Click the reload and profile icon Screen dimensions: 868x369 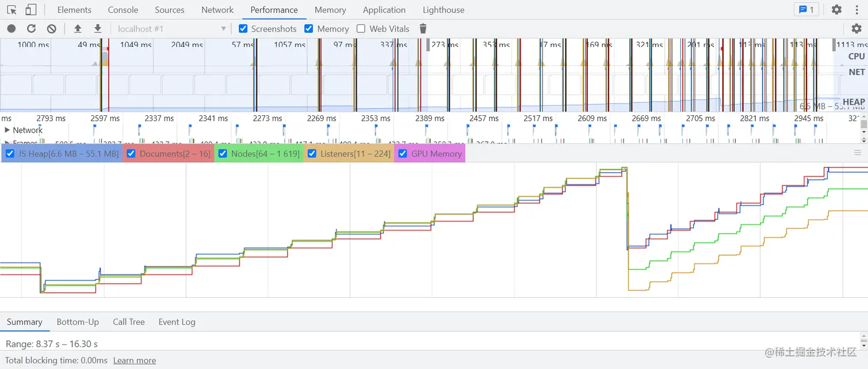tap(32, 29)
